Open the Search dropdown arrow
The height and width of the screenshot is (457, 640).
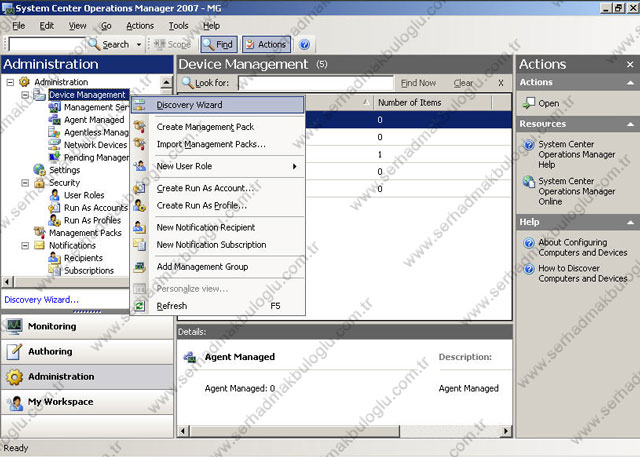point(139,44)
